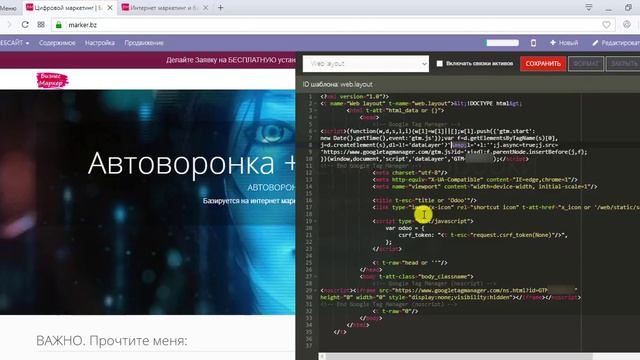
Task: Open the ВЕБСАЙТ dropdown menu
Action: click(x=15, y=43)
